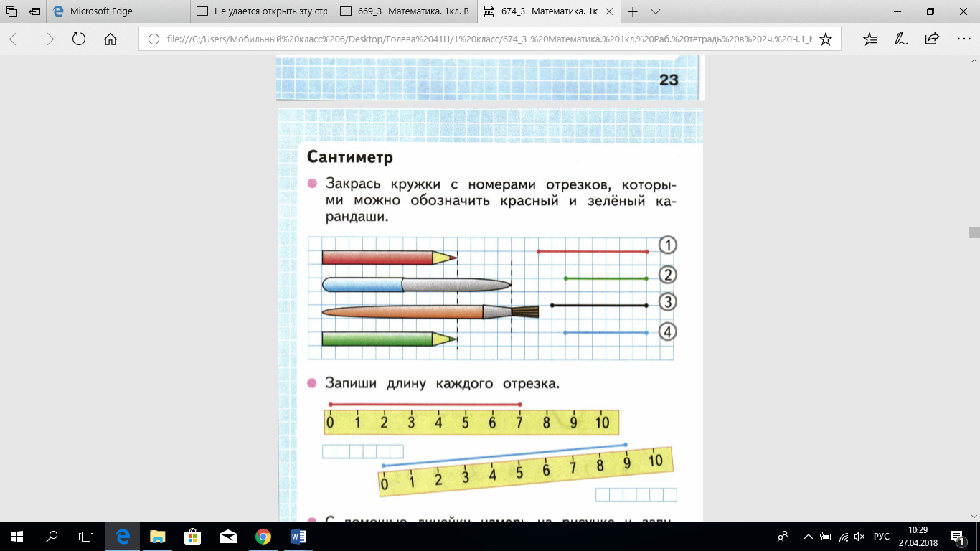Click the 'Сантиметр' heading
The image size is (980, 551).
coord(350,156)
